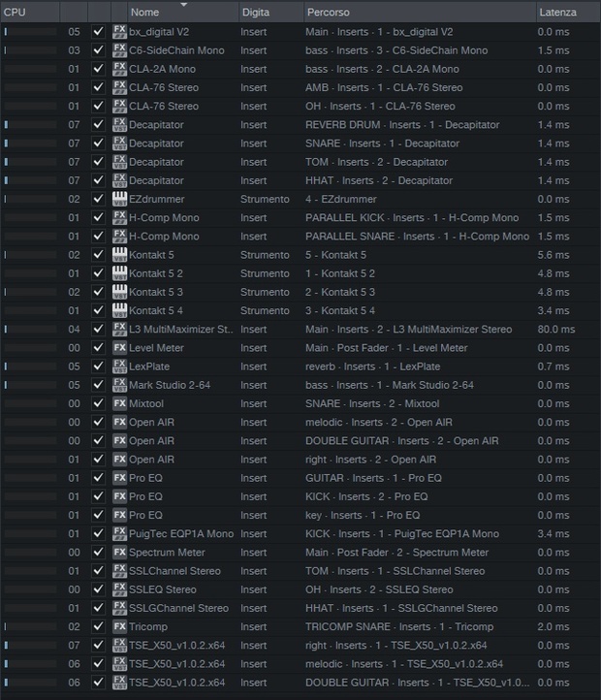The image size is (601, 700).
Task: Select the 'TOM · Inserts · 2 - Decapitator' path
Action: click(x=376, y=162)
